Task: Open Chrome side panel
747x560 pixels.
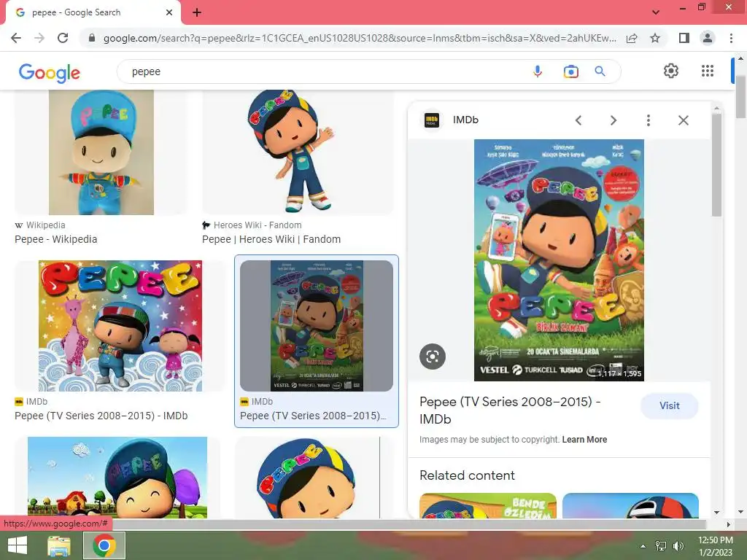Action: [684, 38]
